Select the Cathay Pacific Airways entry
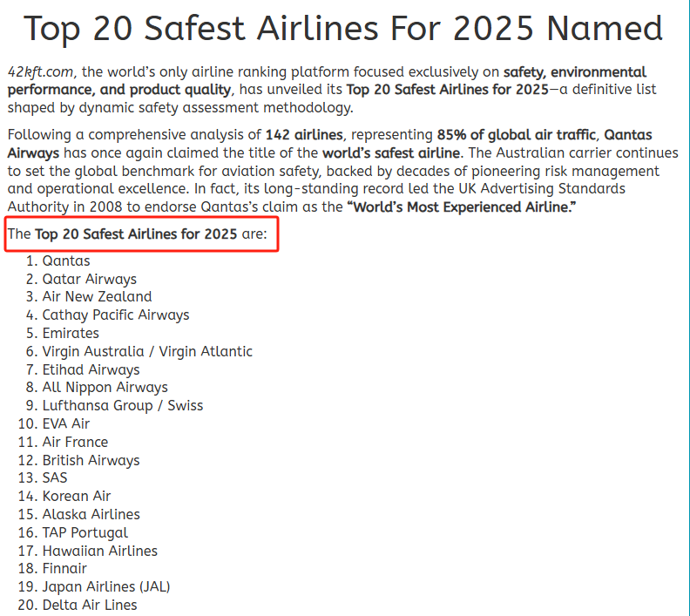 click(116, 315)
